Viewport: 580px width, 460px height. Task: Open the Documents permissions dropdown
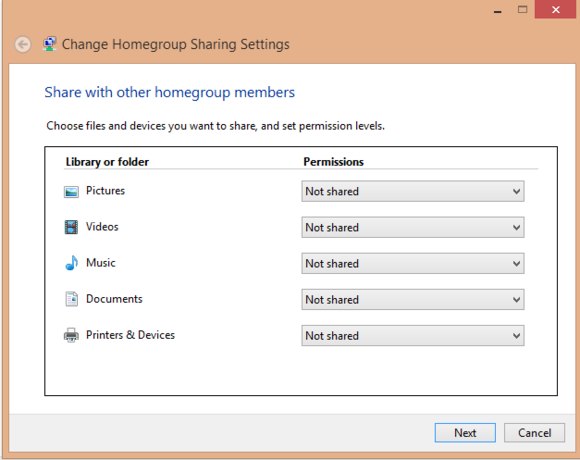click(413, 300)
